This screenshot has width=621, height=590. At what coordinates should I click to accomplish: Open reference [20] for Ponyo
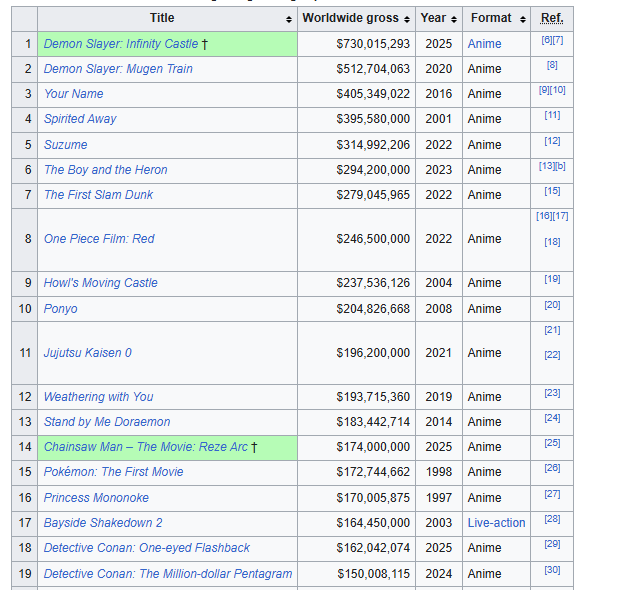pyautogui.click(x=552, y=305)
